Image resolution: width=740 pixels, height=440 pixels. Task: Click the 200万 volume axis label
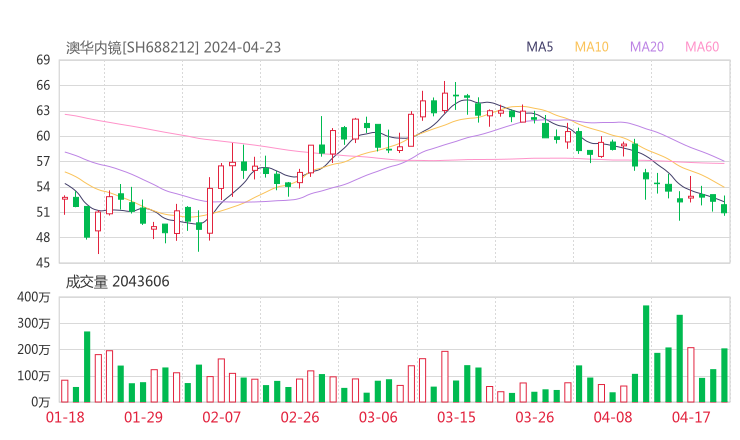click(x=34, y=350)
